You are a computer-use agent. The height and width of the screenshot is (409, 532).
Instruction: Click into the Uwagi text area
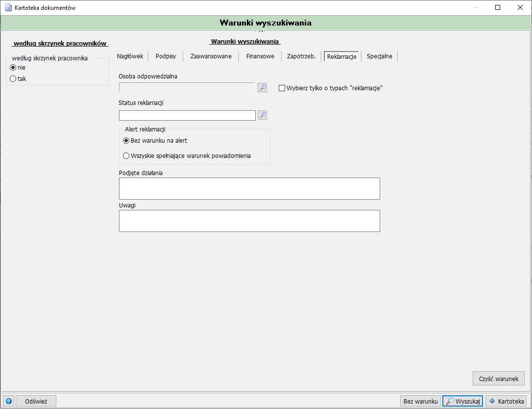pos(249,221)
